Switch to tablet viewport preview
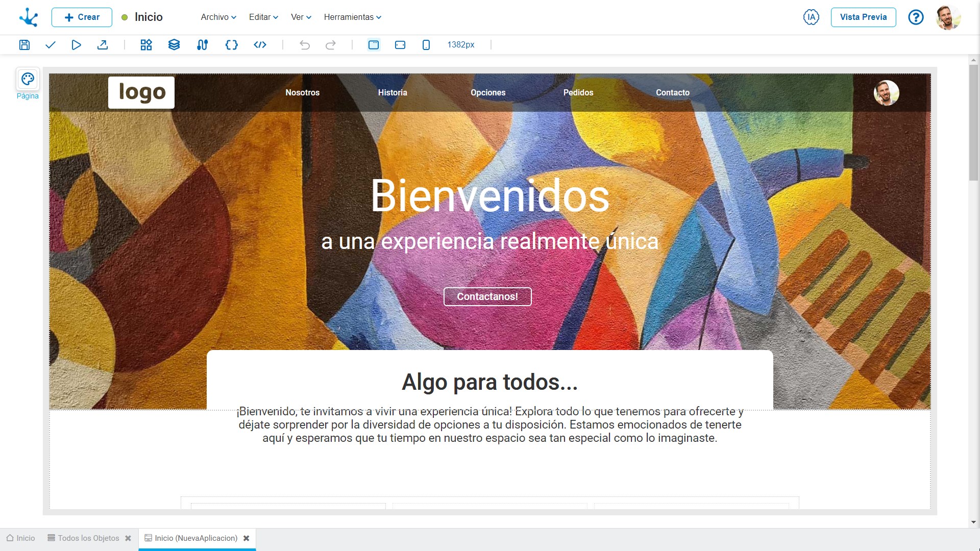This screenshot has width=980, height=551. tap(400, 45)
